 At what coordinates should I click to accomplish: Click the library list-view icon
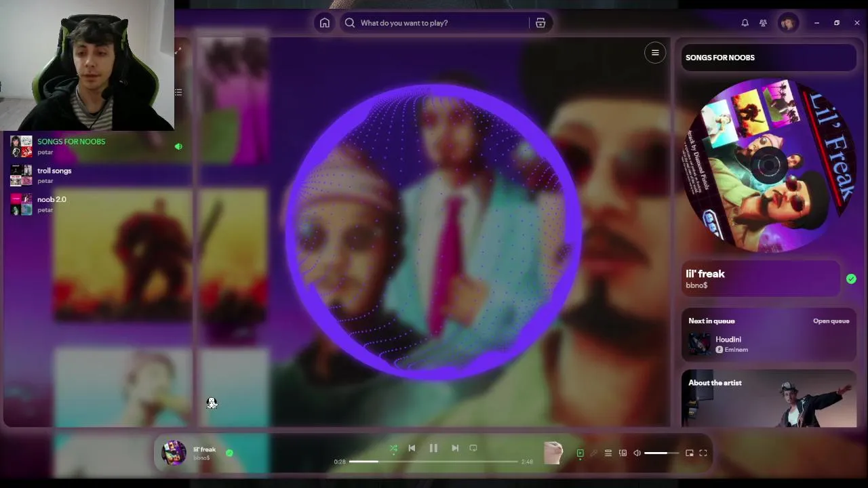(178, 91)
